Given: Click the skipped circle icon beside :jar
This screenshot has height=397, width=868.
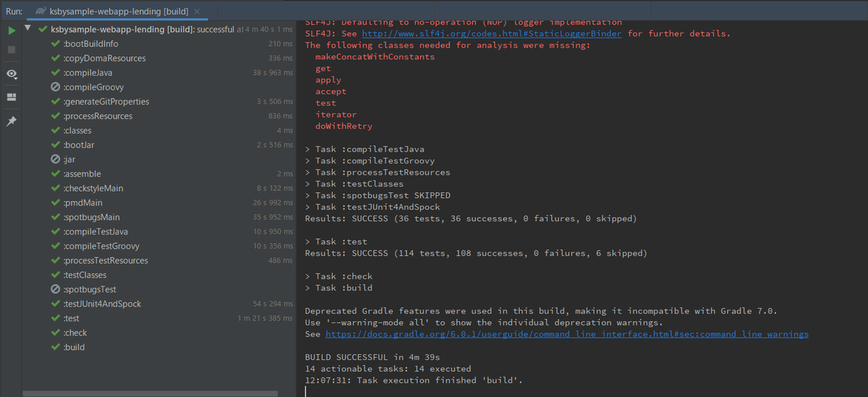Looking at the screenshot, I should (56, 159).
